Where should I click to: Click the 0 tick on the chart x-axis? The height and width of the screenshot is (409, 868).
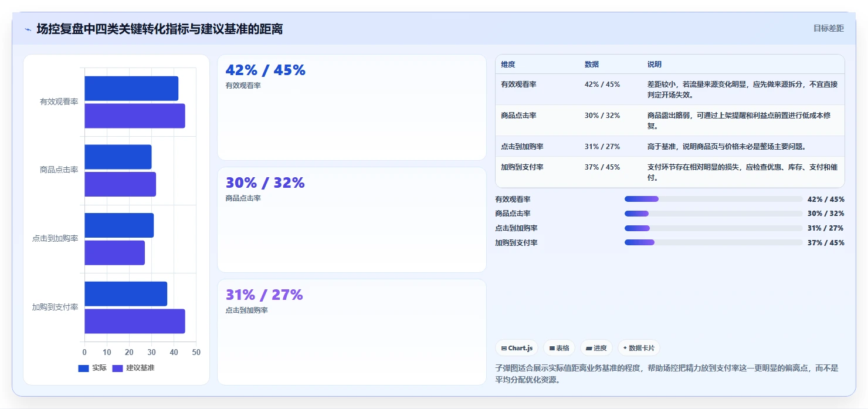click(x=84, y=352)
